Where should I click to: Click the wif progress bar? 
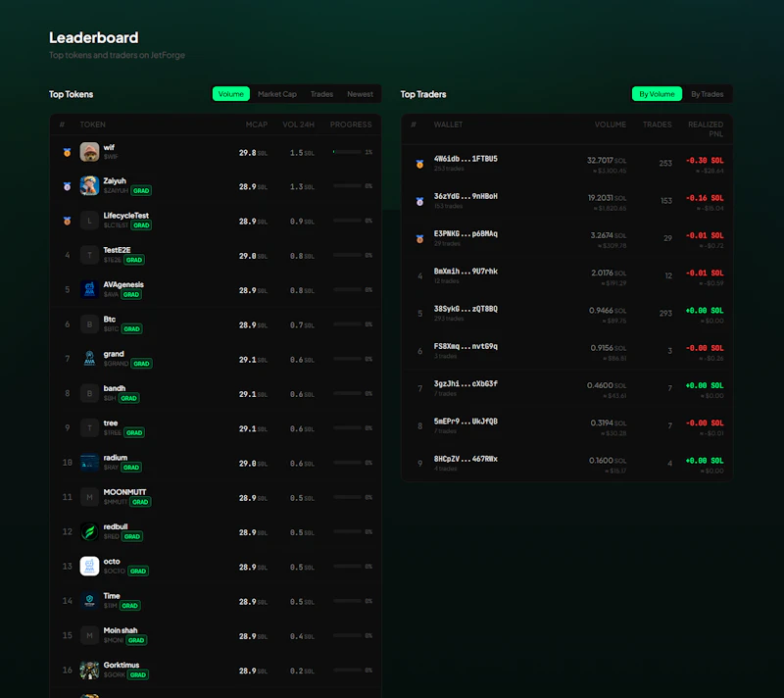347,152
